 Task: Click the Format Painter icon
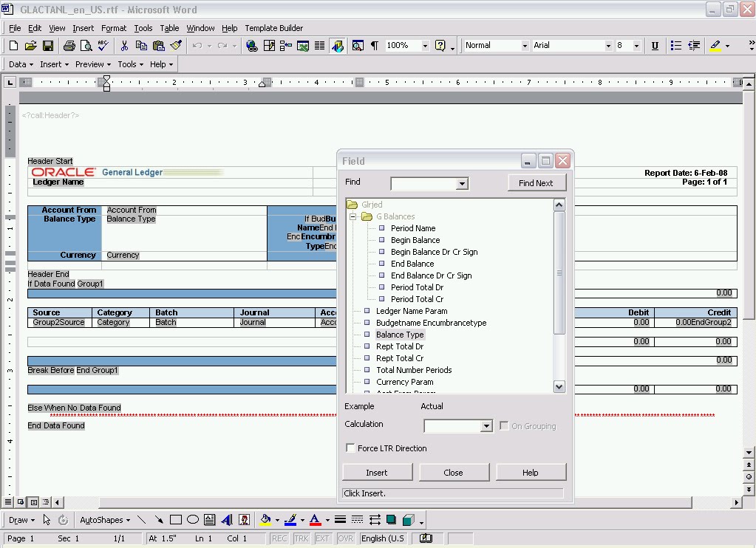point(175,46)
